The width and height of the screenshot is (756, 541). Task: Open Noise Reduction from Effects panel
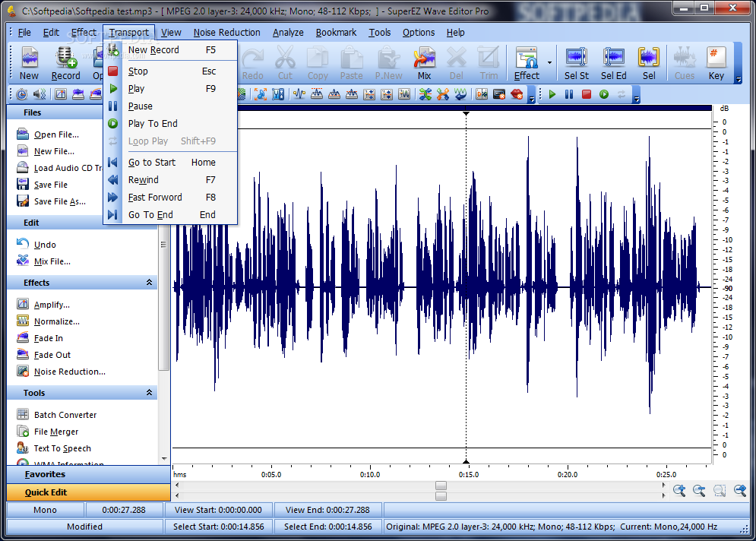coord(62,372)
